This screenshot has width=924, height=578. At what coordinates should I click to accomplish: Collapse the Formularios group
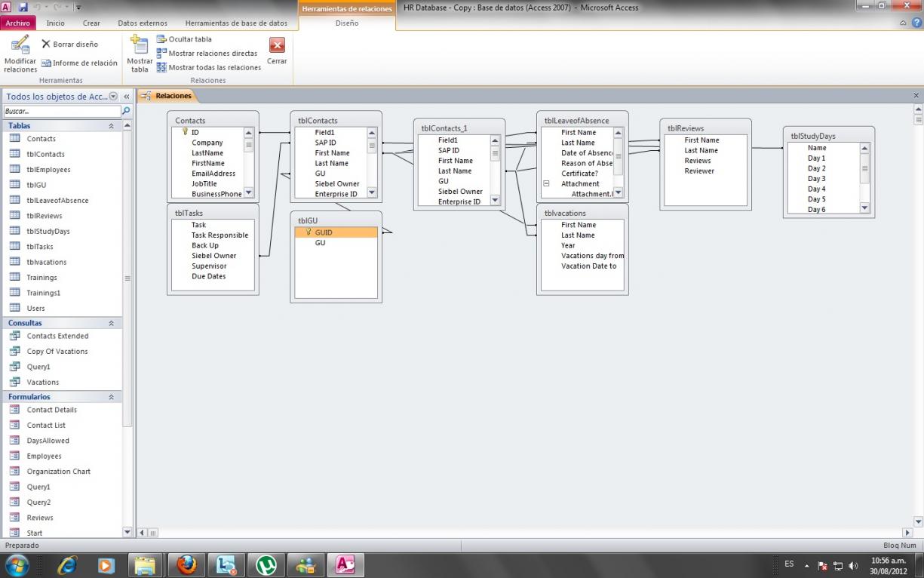point(112,397)
